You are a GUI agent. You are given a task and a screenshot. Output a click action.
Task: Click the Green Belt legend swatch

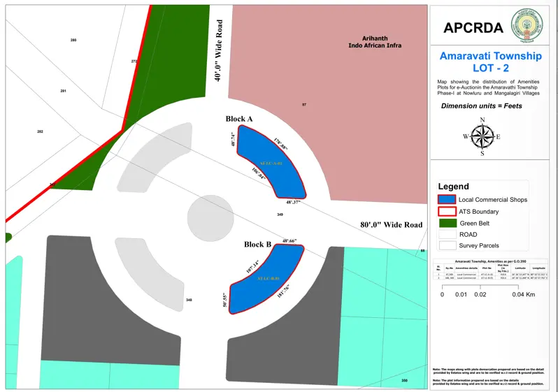coord(448,223)
